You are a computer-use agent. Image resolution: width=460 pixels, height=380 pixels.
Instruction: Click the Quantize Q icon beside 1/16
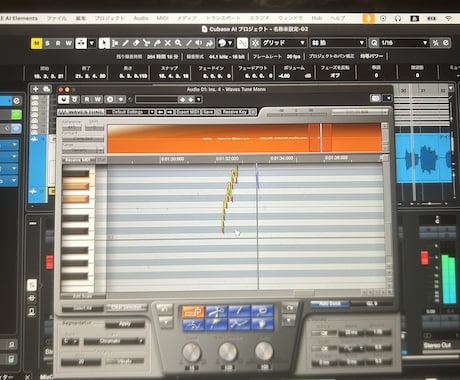tap(374, 43)
